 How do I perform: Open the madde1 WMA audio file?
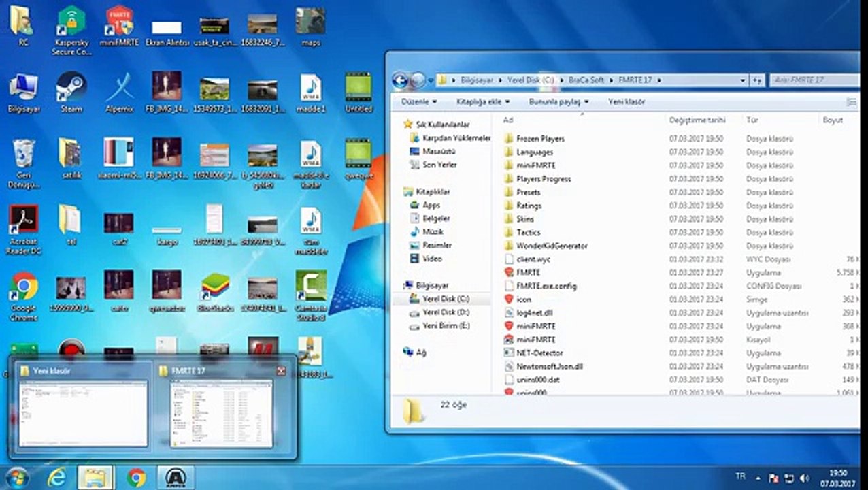pyautogui.click(x=311, y=93)
